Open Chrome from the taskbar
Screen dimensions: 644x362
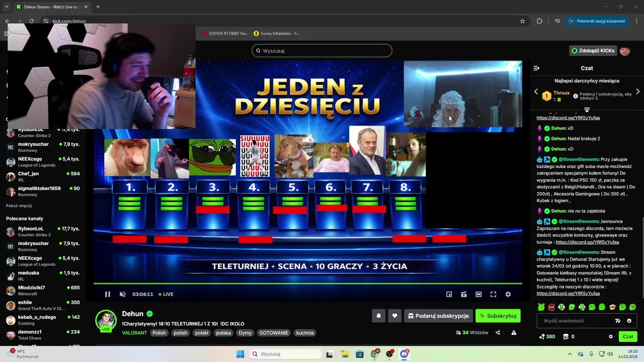pos(375,354)
